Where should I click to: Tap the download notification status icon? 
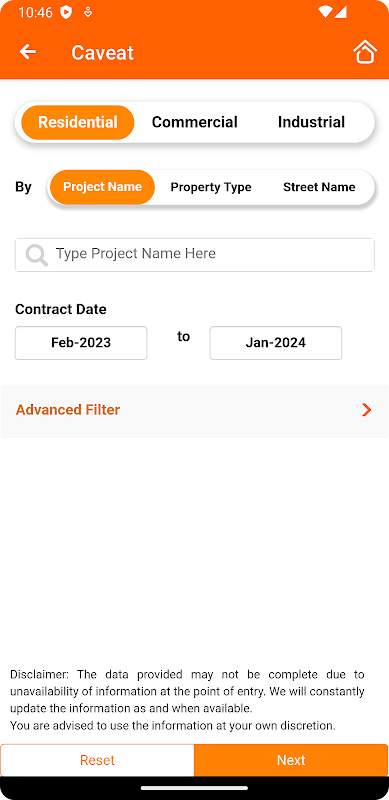click(88, 12)
